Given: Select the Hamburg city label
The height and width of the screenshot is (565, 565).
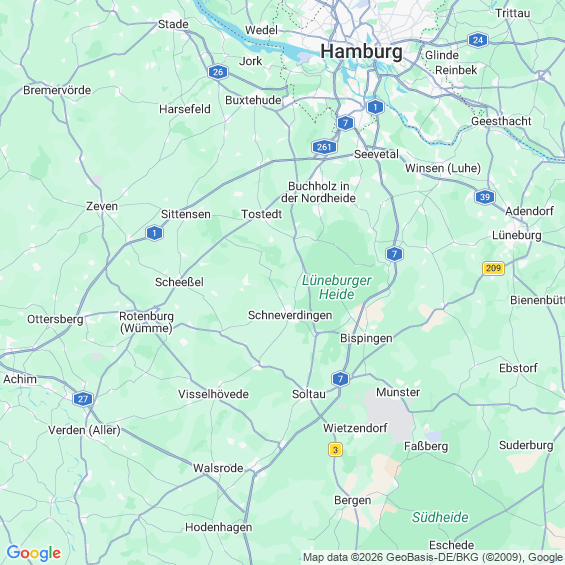Looking at the screenshot, I should click(361, 52).
